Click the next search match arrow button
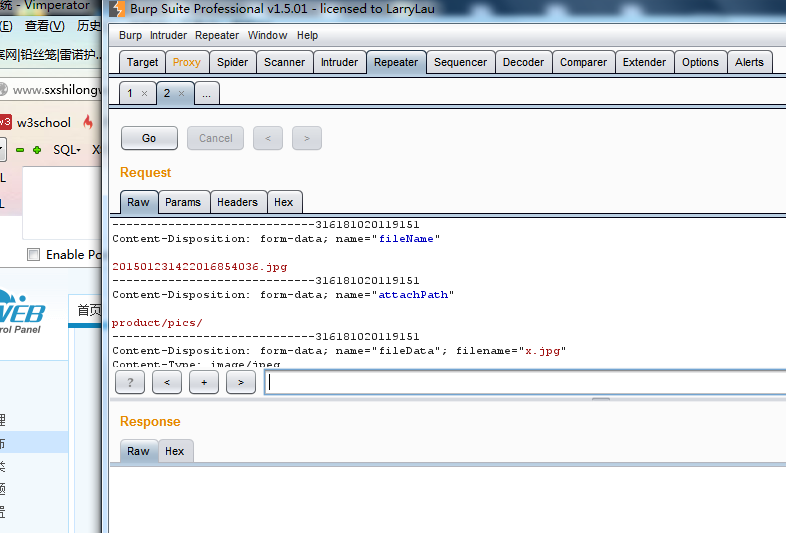This screenshot has width=786, height=533. tap(241, 383)
